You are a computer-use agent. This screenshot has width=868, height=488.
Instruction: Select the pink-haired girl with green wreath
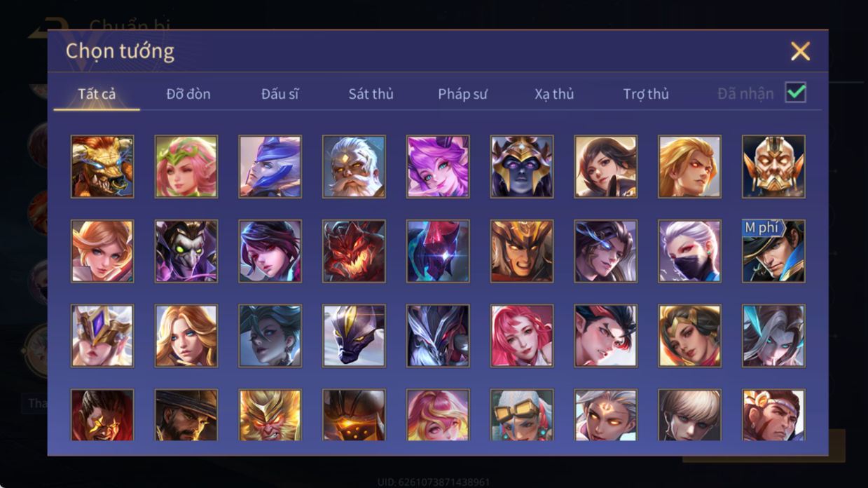(186, 167)
